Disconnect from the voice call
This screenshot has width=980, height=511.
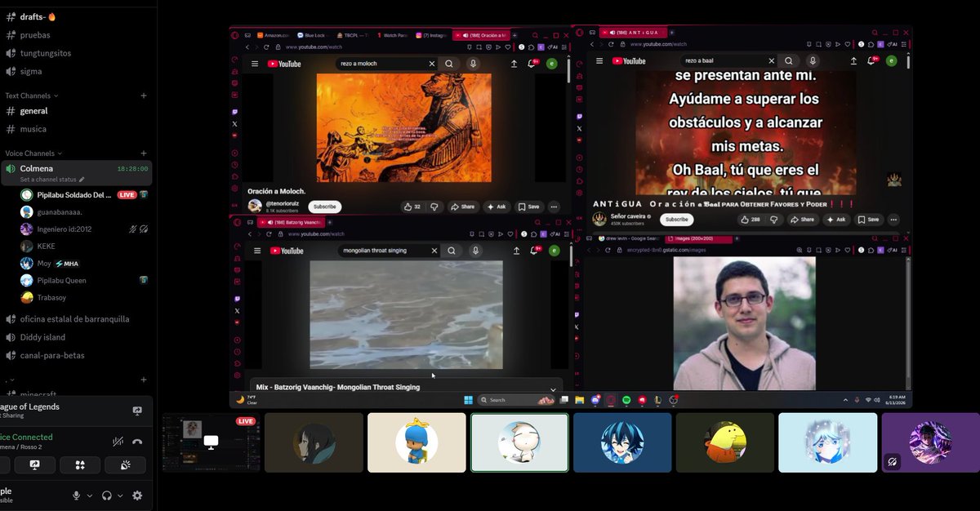137,442
